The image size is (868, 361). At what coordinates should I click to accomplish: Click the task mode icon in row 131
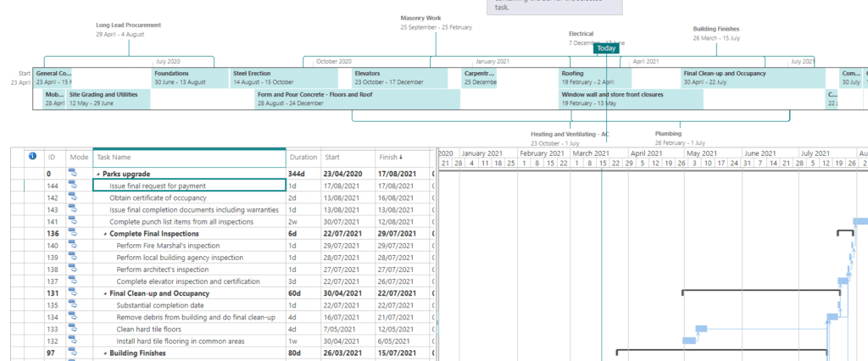(72, 293)
